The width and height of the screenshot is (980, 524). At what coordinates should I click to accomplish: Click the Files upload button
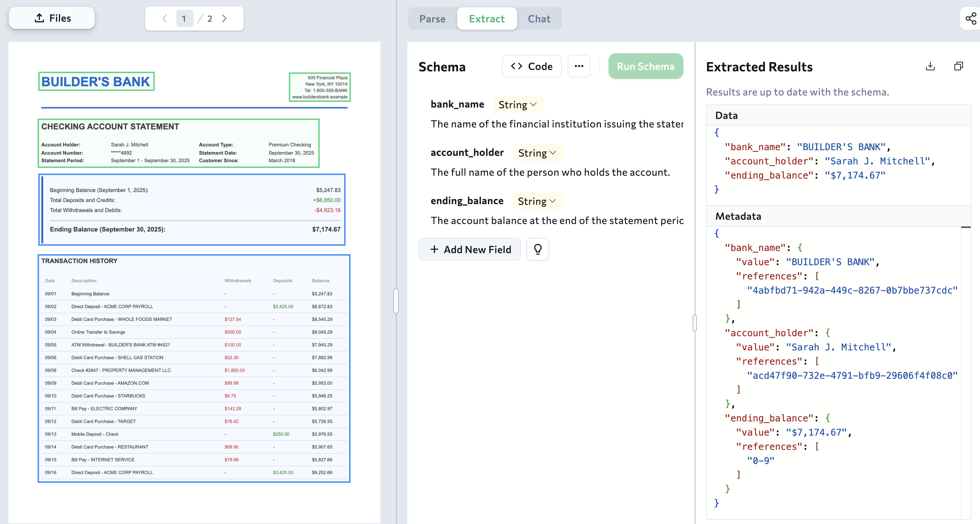coord(52,18)
